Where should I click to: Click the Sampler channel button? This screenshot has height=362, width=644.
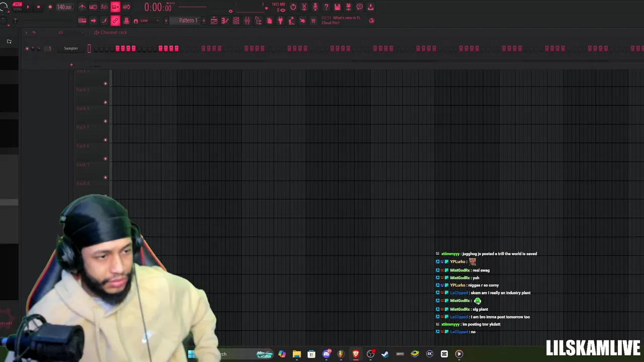[71, 49]
